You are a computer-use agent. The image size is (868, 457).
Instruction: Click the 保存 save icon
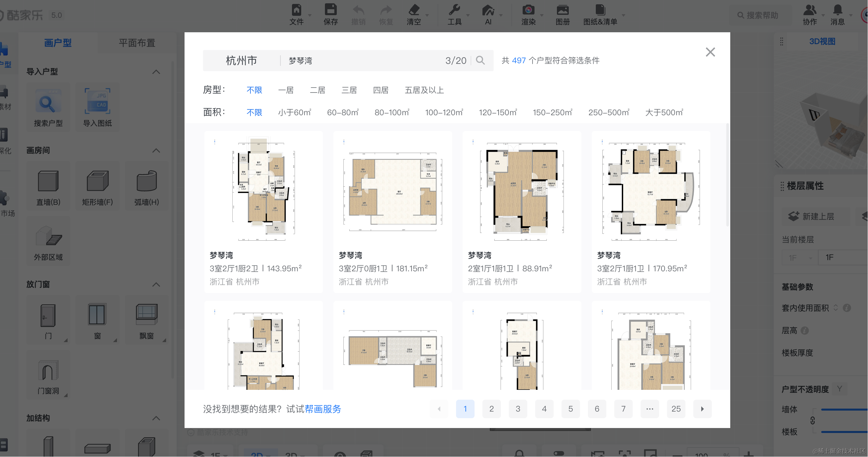click(331, 10)
